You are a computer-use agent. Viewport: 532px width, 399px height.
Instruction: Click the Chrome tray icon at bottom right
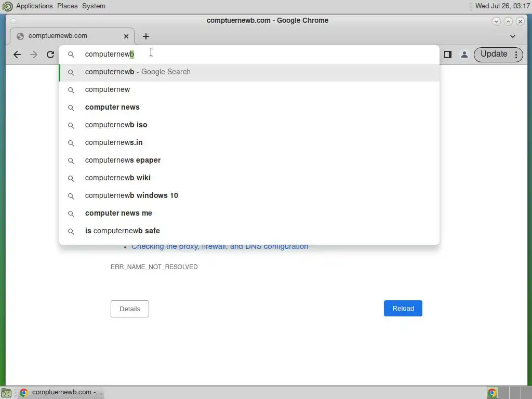tap(492, 393)
